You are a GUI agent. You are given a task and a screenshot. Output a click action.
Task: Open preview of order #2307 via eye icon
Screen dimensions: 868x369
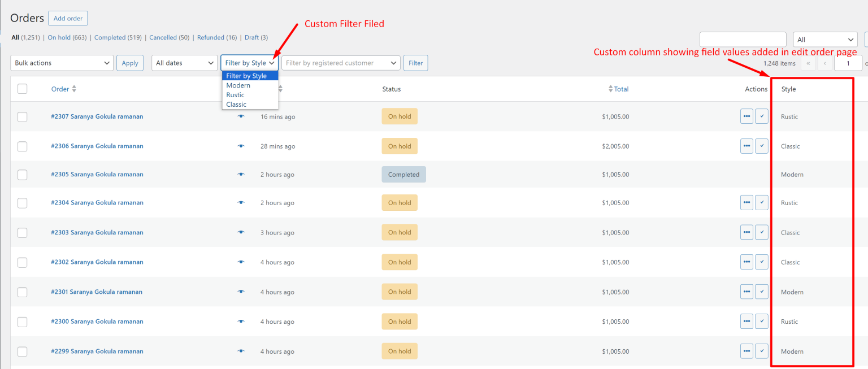241,116
